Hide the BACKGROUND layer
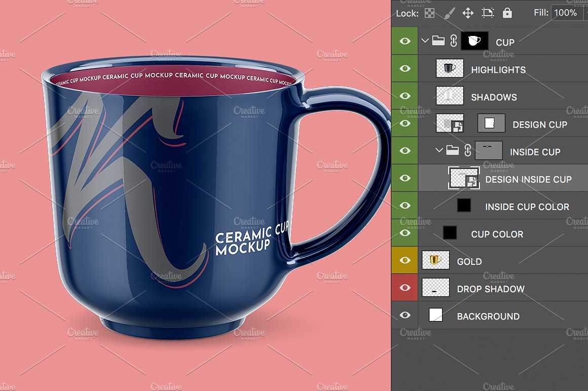 coord(404,315)
